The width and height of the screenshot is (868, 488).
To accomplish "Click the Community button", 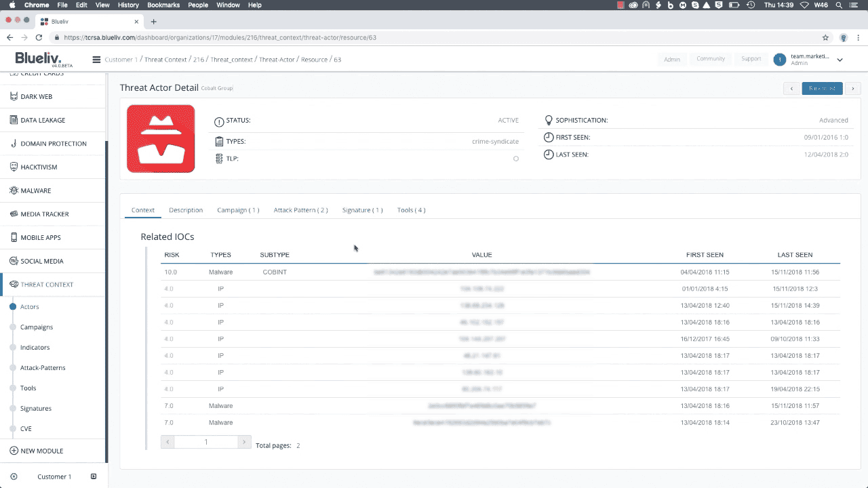I will point(711,59).
